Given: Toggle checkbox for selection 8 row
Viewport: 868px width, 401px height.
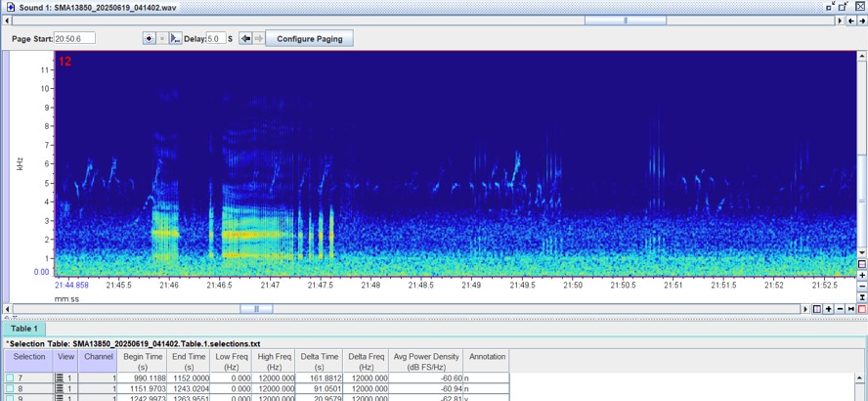Looking at the screenshot, I should click(x=10, y=387).
